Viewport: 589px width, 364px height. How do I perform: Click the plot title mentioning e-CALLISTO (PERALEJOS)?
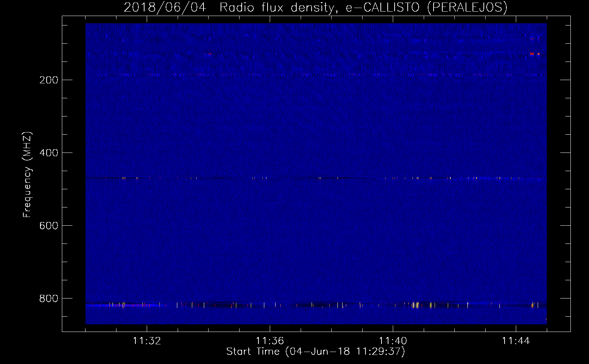point(316,8)
